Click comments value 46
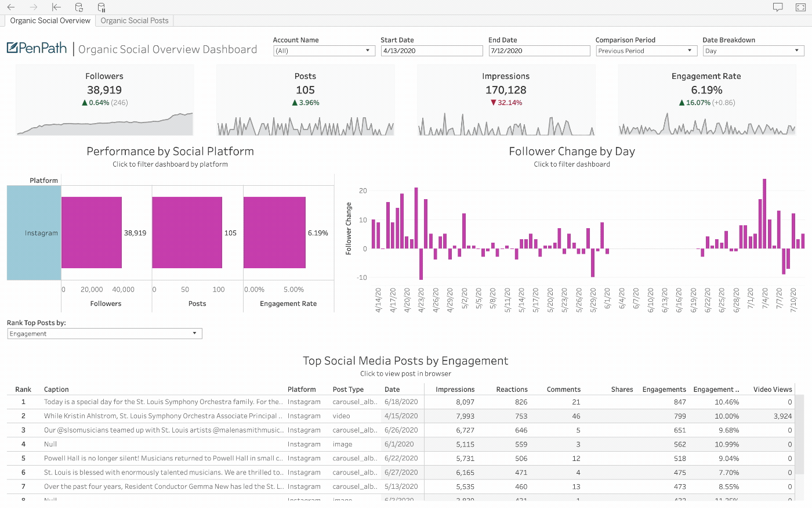The image size is (812, 508). click(x=576, y=416)
